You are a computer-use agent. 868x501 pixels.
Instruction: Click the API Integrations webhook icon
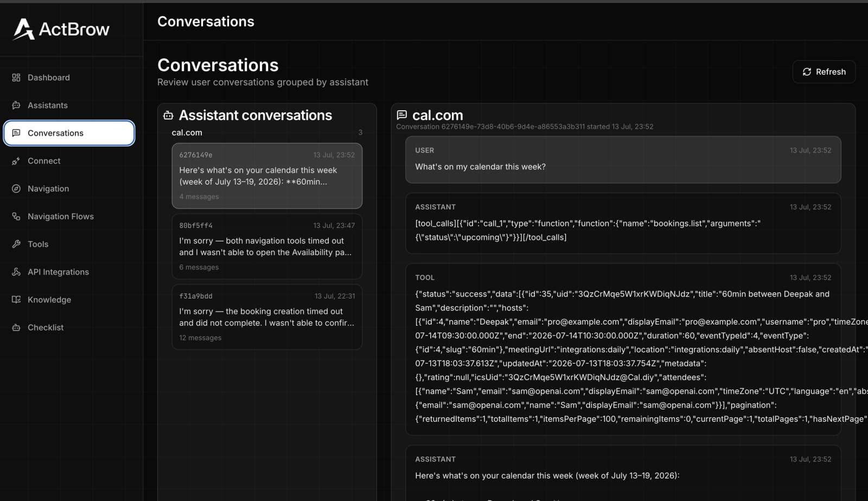[16, 271]
